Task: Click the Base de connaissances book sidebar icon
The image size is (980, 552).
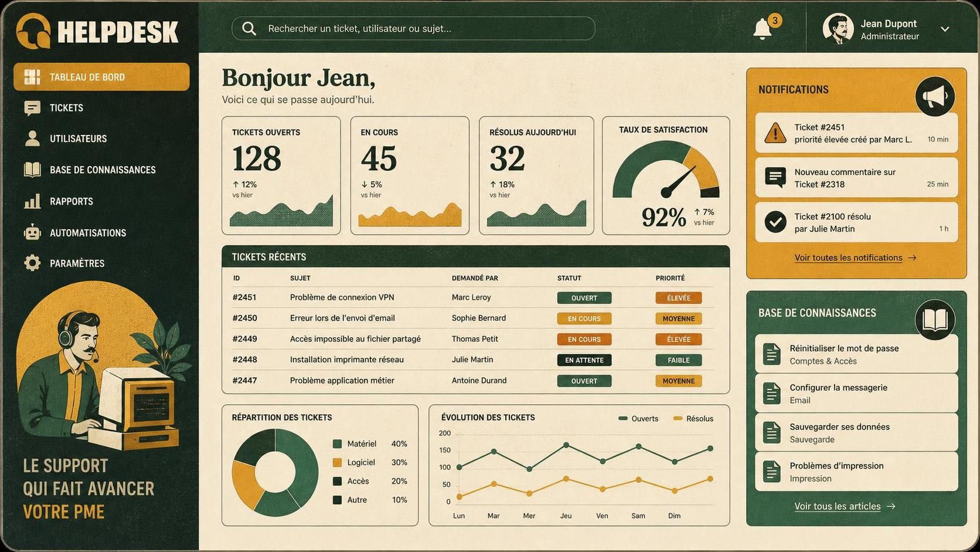Action: (32, 170)
